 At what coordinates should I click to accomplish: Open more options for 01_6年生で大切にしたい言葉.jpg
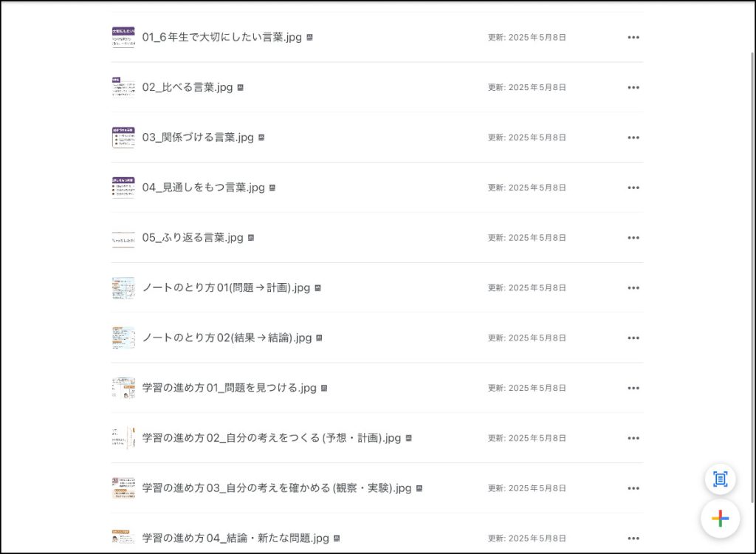click(x=633, y=38)
